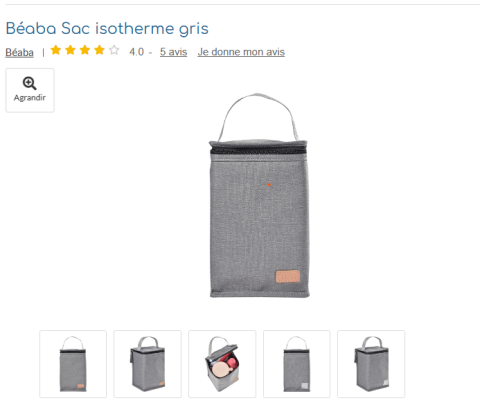The height and width of the screenshot is (414, 480).
Task: Show angled view thumbnail with orange tag
Action: coord(148,364)
